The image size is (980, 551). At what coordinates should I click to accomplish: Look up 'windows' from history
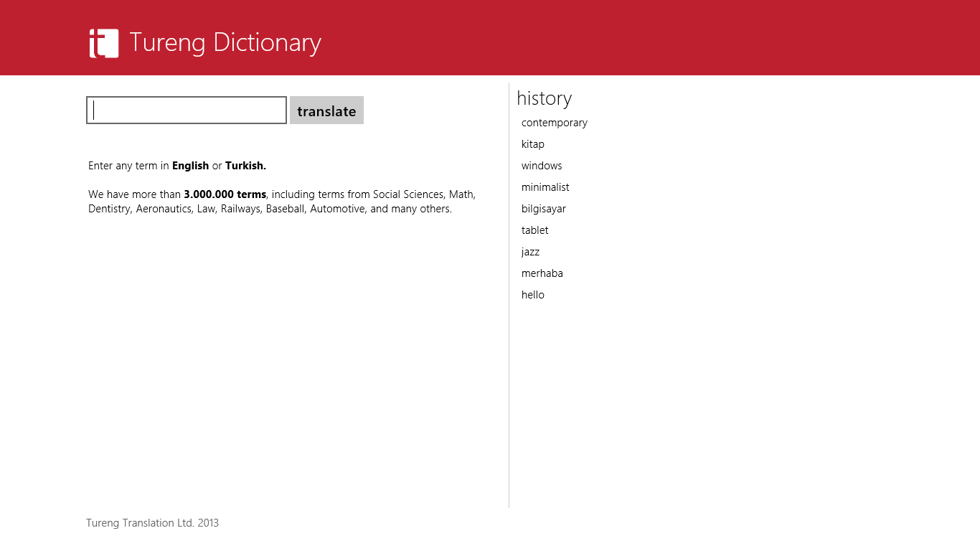pyautogui.click(x=542, y=166)
